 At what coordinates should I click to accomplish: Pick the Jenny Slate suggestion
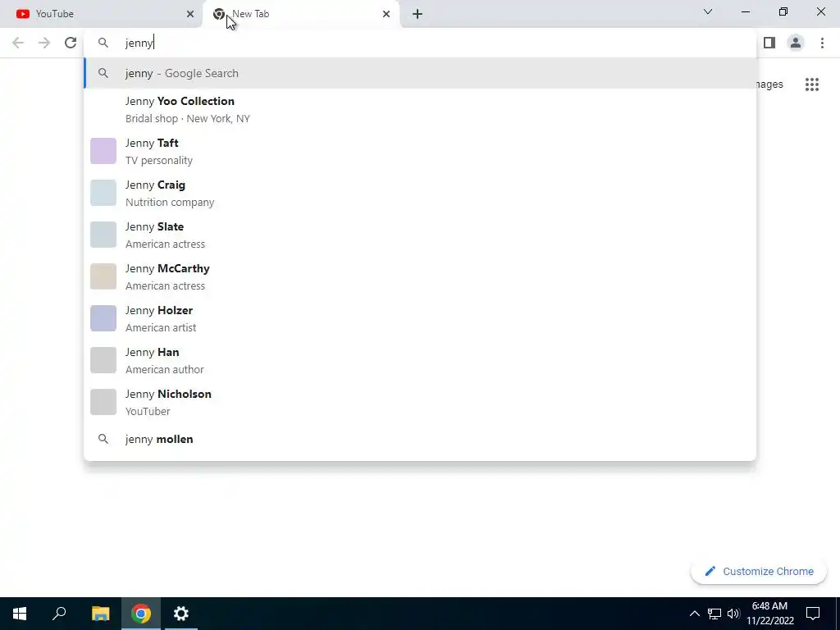click(x=420, y=235)
